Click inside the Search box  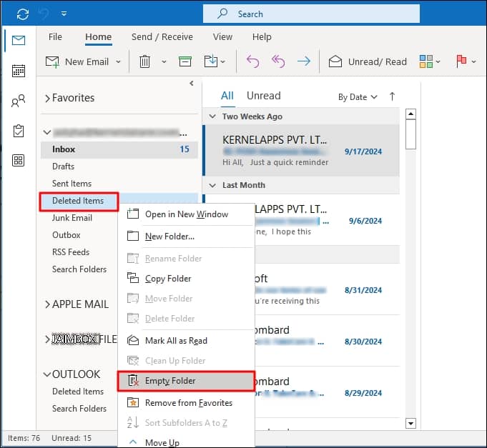pyautogui.click(x=311, y=14)
